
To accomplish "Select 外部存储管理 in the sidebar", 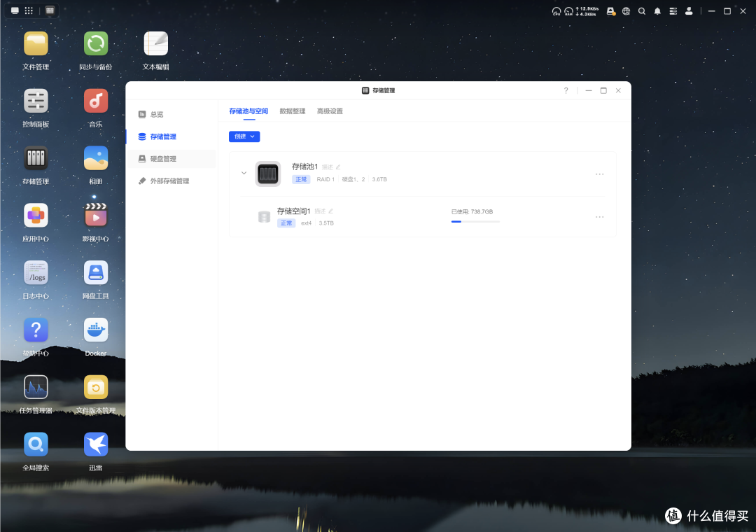I will pyautogui.click(x=171, y=181).
